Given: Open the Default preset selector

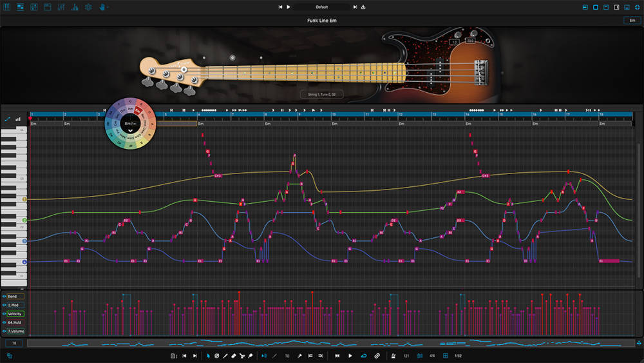Looking at the screenshot, I should [321, 7].
